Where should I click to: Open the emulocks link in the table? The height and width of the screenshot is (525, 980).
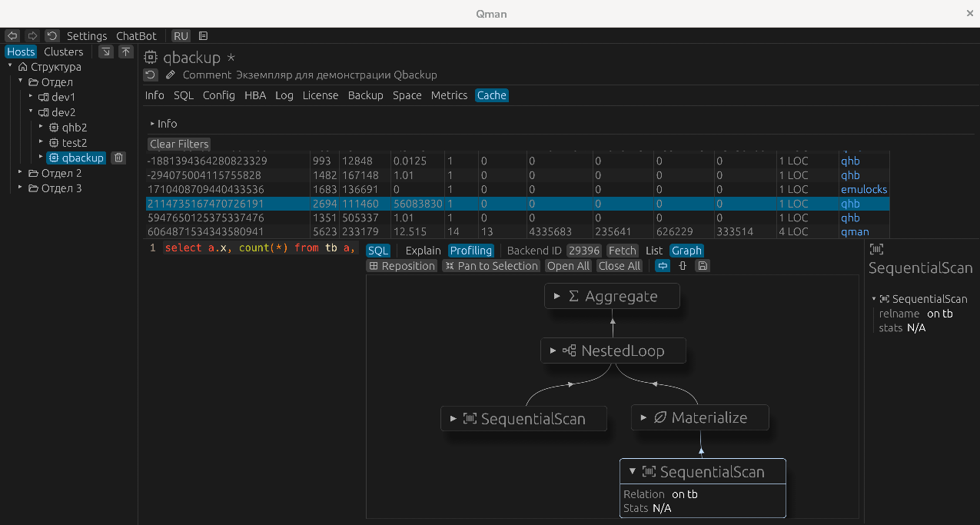[x=864, y=189]
